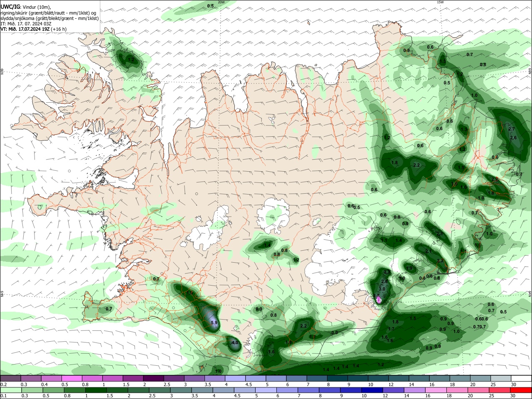Image resolution: width=532 pixels, height=399 pixels.
Task: Click the dusky plum 0.2 swatch starting the upper legend
Action: (x=10, y=379)
